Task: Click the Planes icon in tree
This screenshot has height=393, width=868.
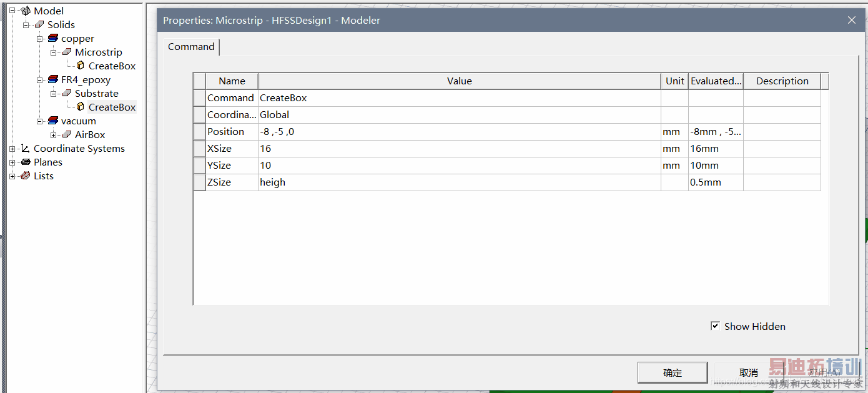Action: coord(26,162)
